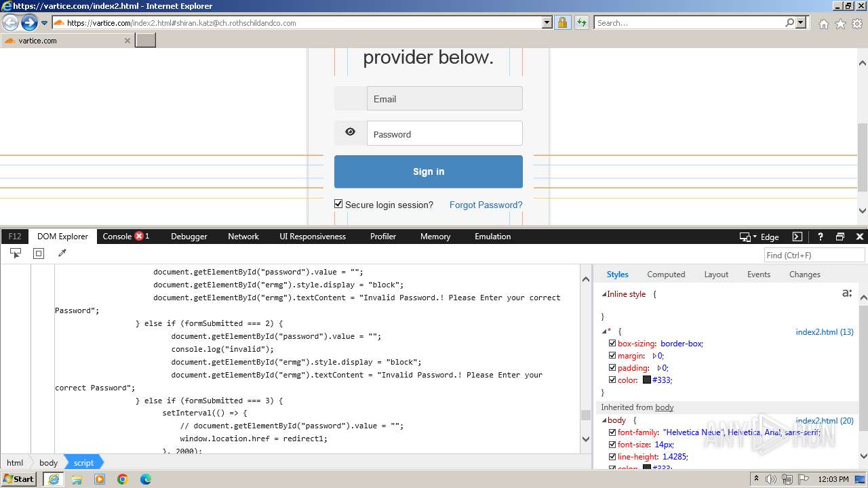This screenshot has height=488, width=868.
Task: Click the browser Back arrow button
Action: (11, 23)
